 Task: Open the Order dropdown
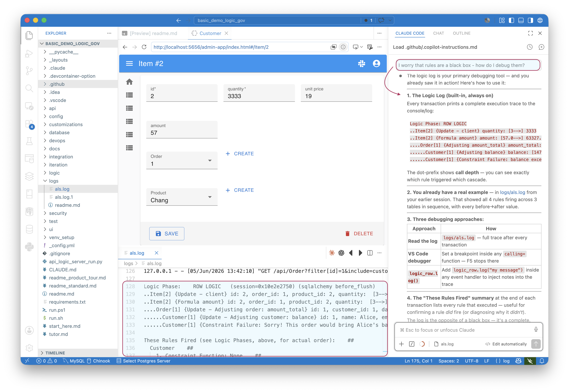(x=182, y=160)
